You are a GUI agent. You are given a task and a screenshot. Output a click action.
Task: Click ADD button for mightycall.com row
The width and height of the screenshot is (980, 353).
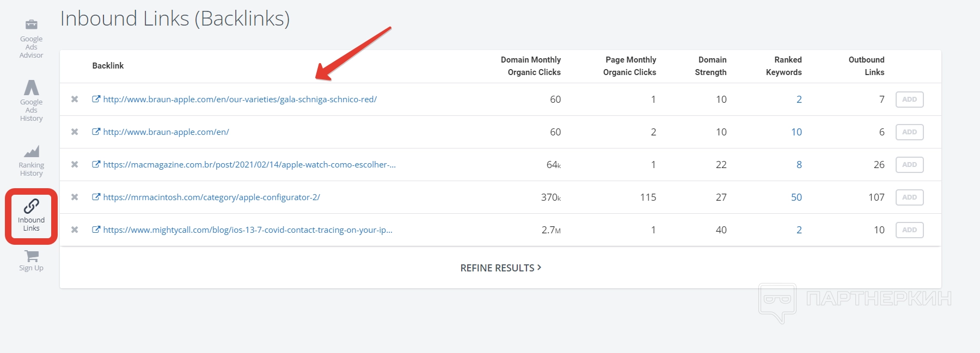pos(909,230)
